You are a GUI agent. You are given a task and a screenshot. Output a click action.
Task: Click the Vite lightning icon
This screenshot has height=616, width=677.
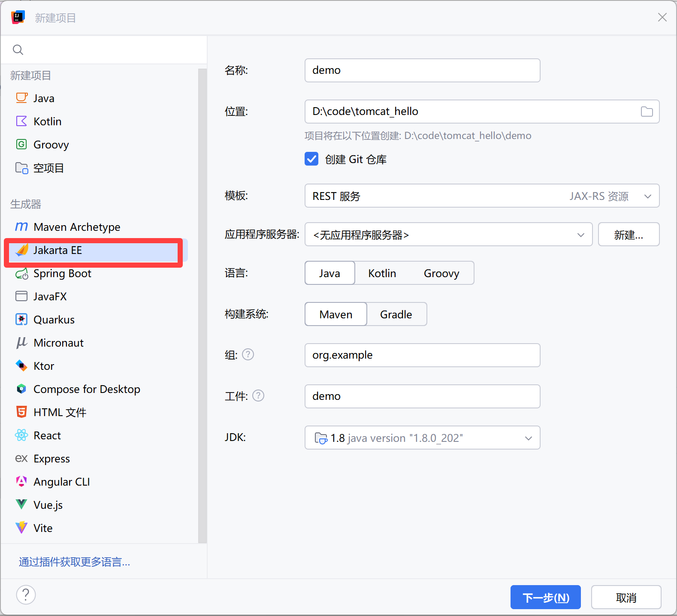point(21,528)
